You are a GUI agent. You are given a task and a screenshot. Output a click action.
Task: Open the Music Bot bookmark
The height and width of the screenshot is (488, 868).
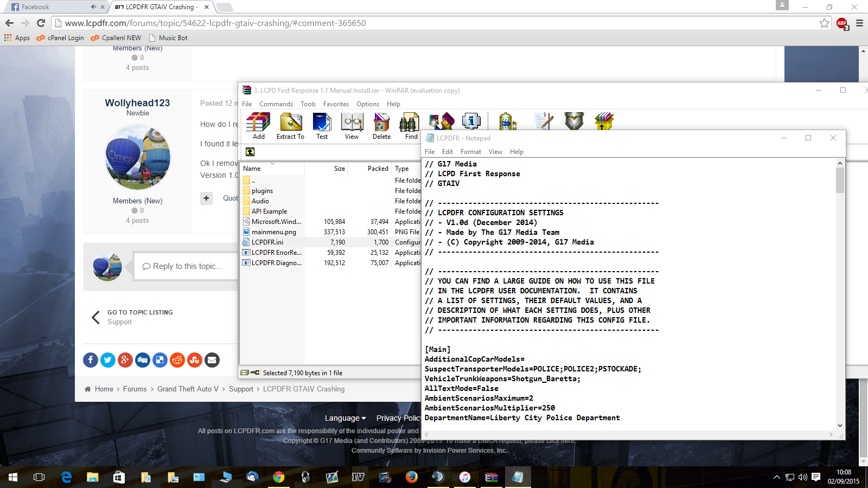(x=168, y=38)
